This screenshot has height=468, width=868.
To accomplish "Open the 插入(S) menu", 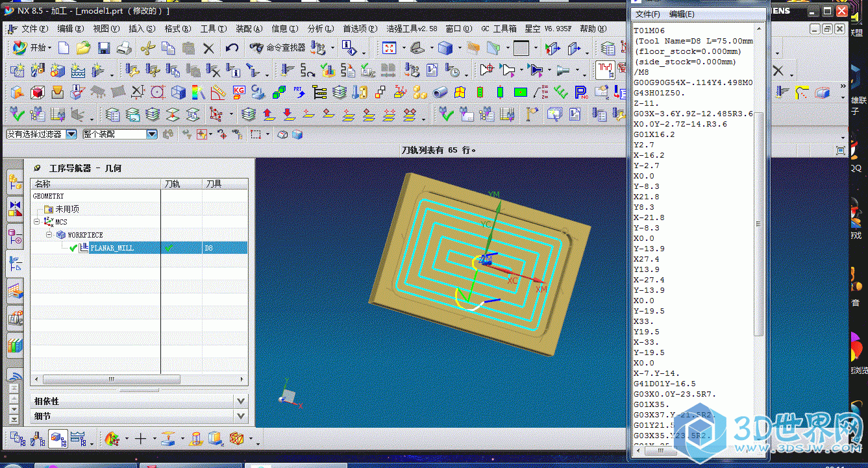I will tap(142, 29).
